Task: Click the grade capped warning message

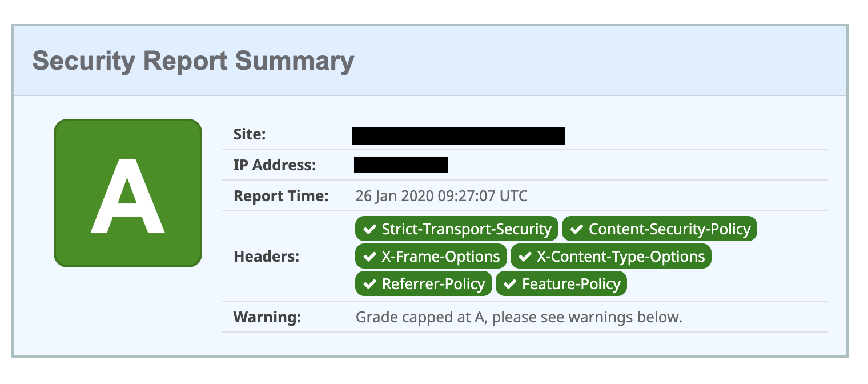Action: [x=519, y=317]
